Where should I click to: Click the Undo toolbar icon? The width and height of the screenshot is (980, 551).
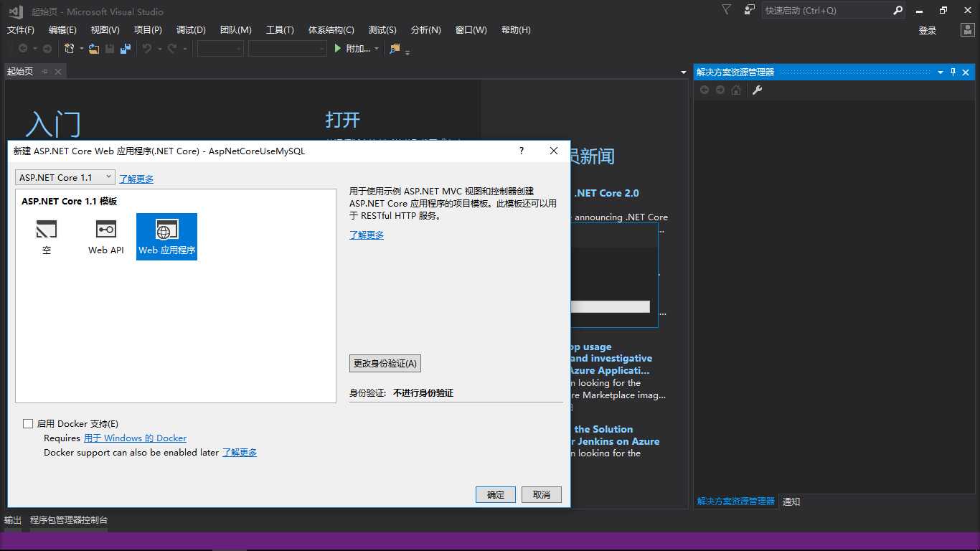pyautogui.click(x=147, y=49)
